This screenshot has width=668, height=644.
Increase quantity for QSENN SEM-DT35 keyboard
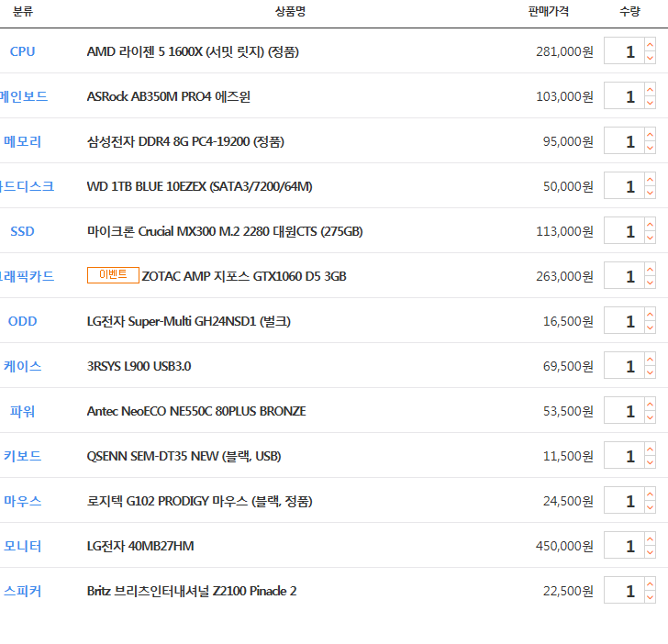click(650, 450)
